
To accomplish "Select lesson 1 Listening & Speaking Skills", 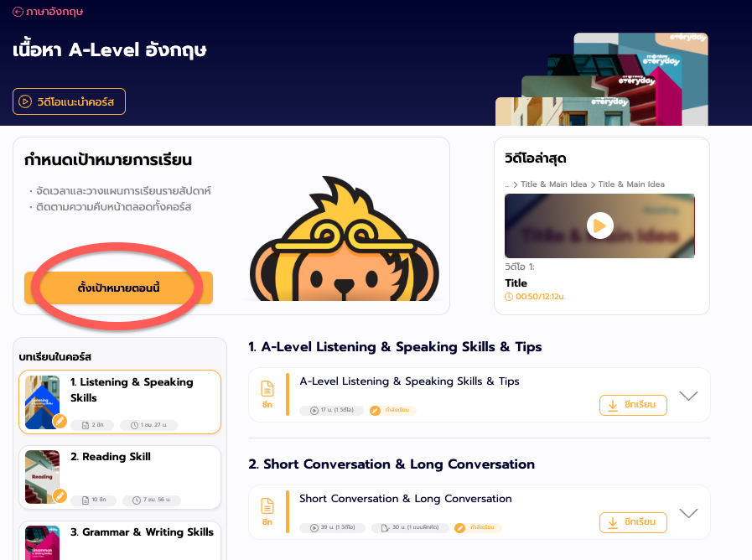I will point(120,402).
